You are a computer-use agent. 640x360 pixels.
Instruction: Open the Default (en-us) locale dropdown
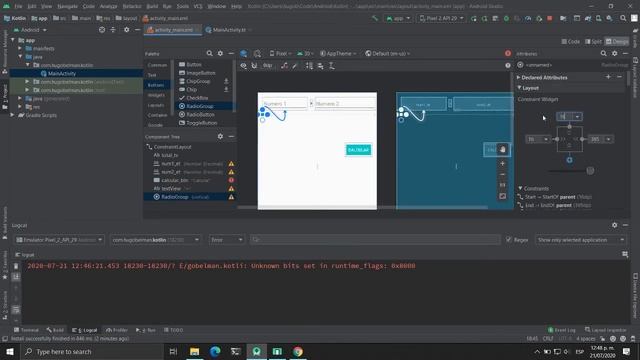[x=387, y=53]
